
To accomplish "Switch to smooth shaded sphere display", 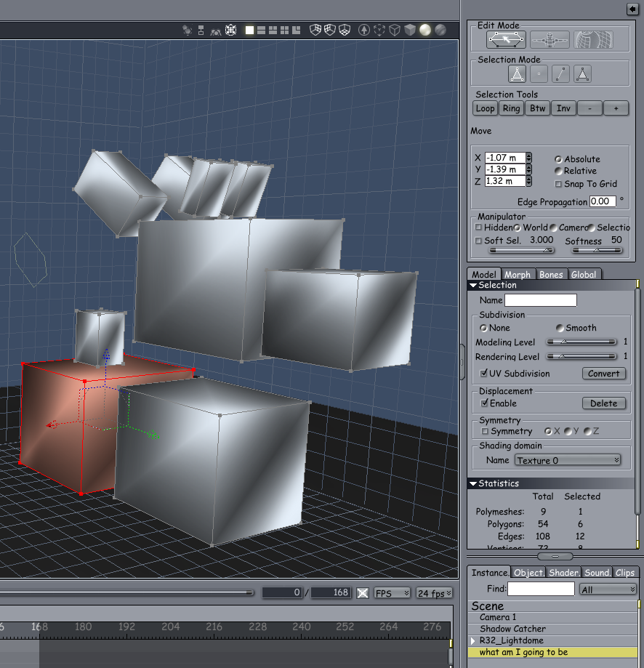I will pyautogui.click(x=425, y=30).
